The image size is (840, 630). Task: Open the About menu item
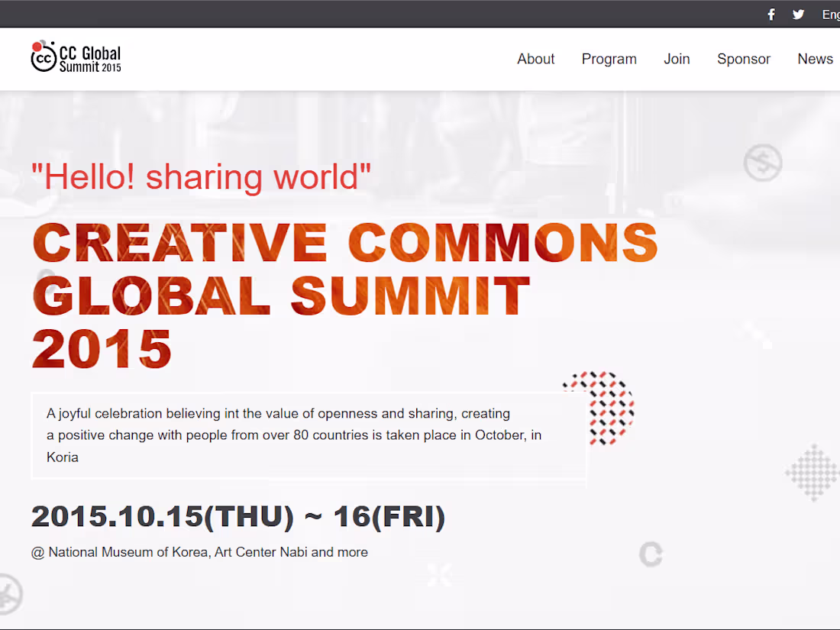(536, 59)
